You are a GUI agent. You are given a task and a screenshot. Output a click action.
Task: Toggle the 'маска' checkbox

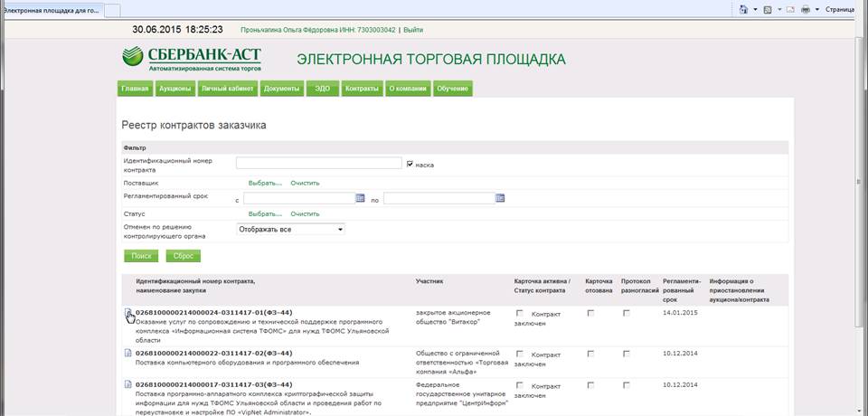(410, 164)
